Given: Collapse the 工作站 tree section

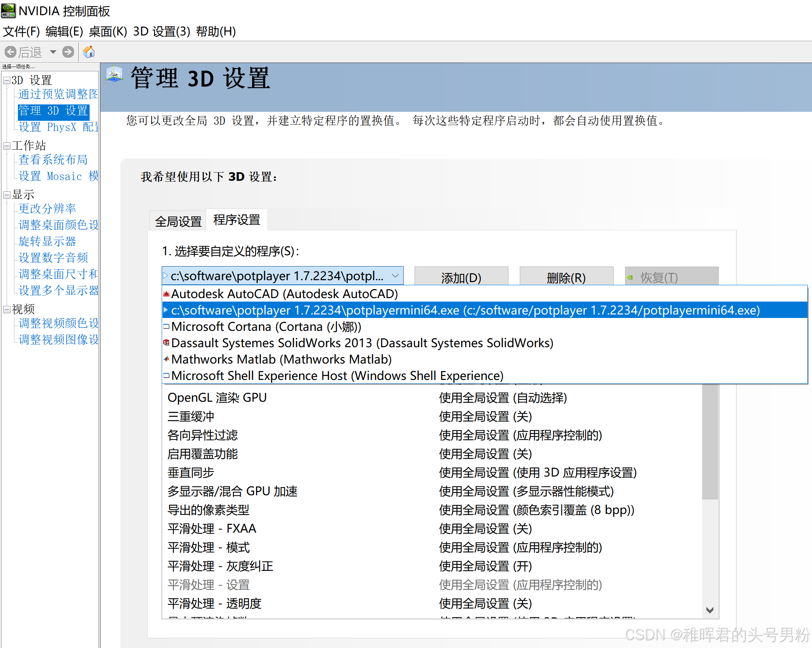Looking at the screenshot, I should click(7, 146).
